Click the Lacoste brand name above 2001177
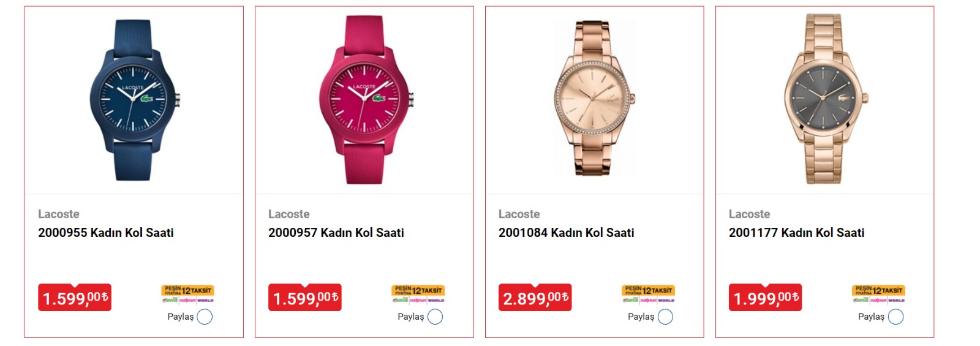The height and width of the screenshot is (346, 980). [x=750, y=214]
